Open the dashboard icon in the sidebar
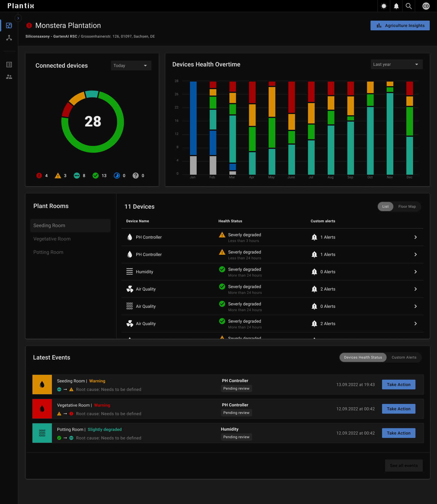 click(x=9, y=25)
